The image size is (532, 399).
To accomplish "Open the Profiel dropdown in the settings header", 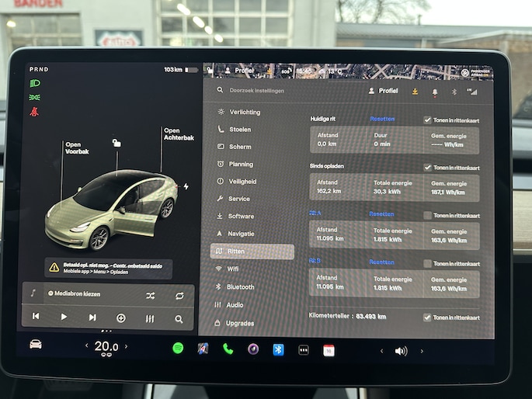I will tap(382, 91).
